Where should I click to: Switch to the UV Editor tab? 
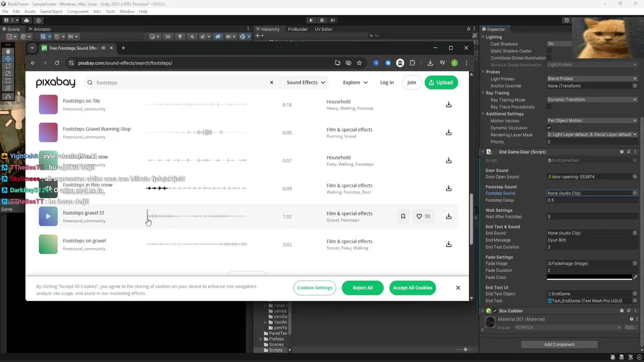point(324,29)
